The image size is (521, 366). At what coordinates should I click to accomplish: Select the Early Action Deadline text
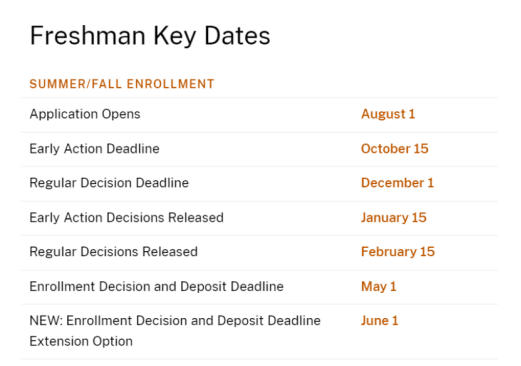pos(94,149)
